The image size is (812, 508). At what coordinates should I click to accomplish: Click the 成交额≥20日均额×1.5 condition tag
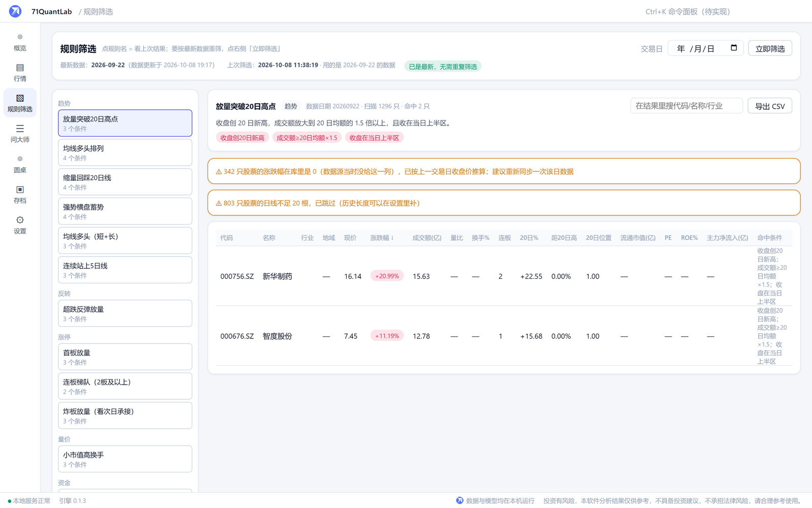pyautogui.click(x=307, y=138)
